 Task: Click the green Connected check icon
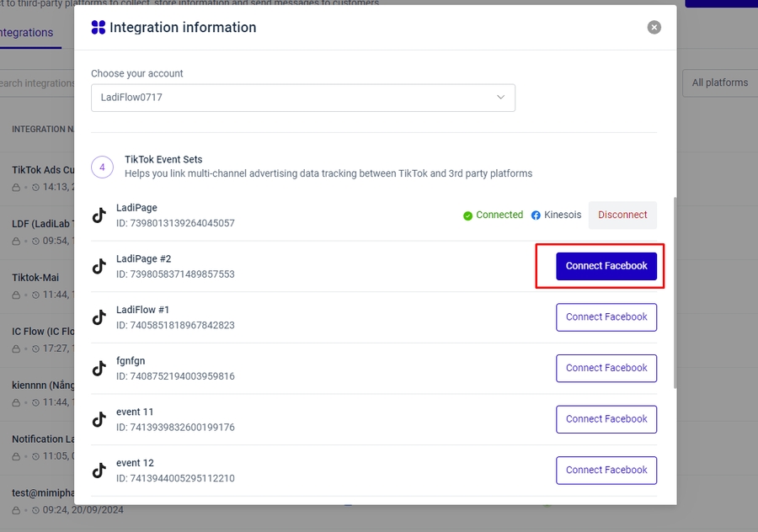pos(467,215)
